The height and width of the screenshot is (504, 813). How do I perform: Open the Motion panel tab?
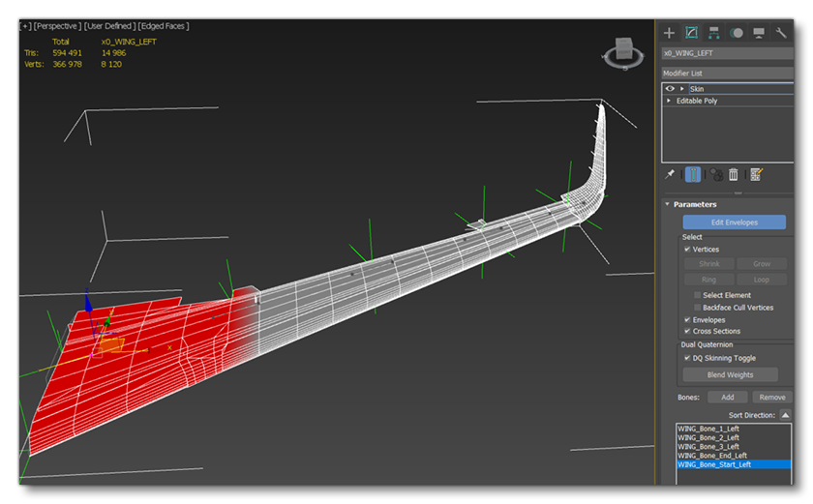pyautogui.click(x=737, y=33)
